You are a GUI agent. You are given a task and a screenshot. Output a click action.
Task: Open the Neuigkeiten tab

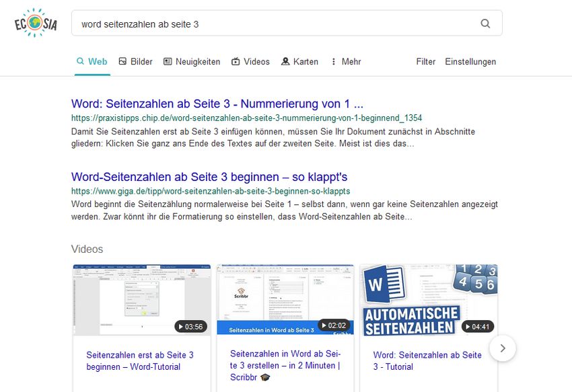[x=191, y=61]
